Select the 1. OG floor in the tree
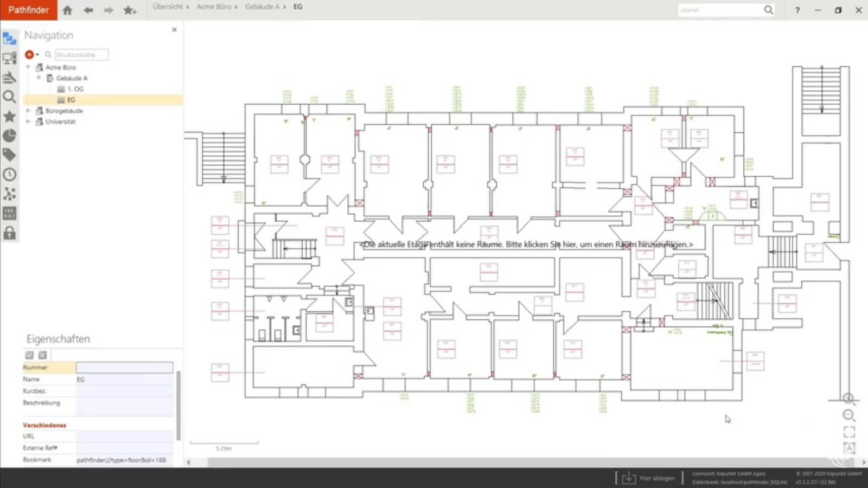 [75, 89]
